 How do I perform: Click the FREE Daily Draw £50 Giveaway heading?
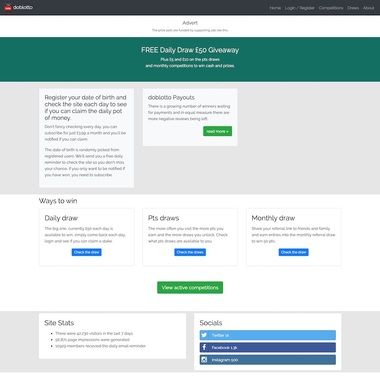(x=190, y=50)
